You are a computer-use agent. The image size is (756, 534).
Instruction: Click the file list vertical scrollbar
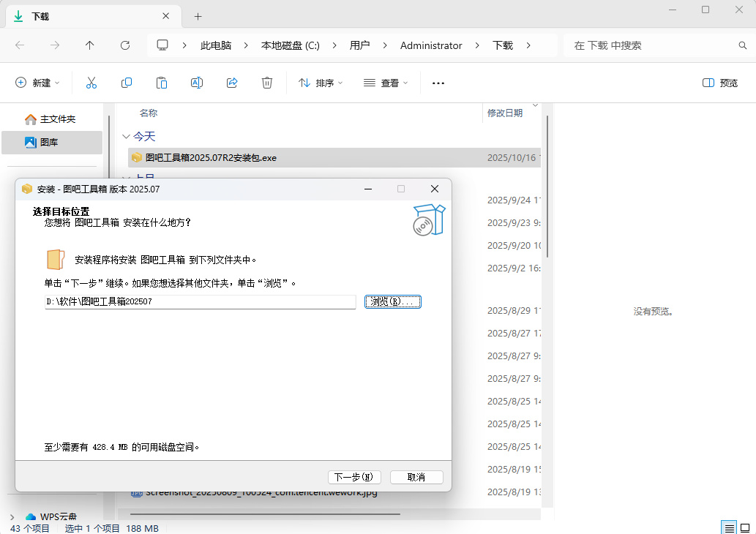[x=547, y=187]
